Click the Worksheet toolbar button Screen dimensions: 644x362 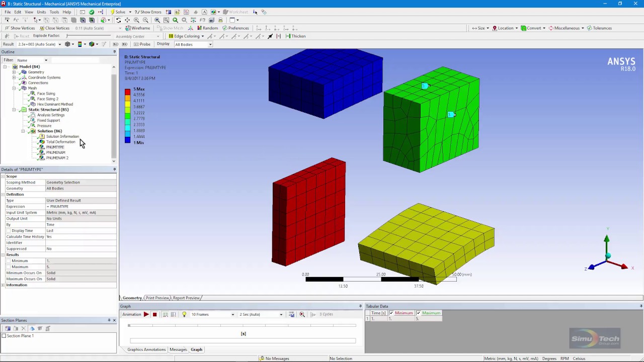[235, 12]
